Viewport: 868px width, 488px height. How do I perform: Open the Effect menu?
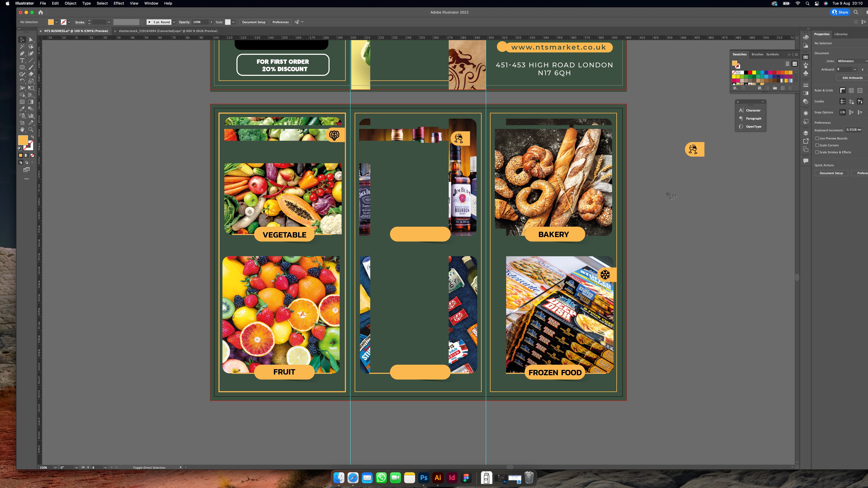click(119, 3)
